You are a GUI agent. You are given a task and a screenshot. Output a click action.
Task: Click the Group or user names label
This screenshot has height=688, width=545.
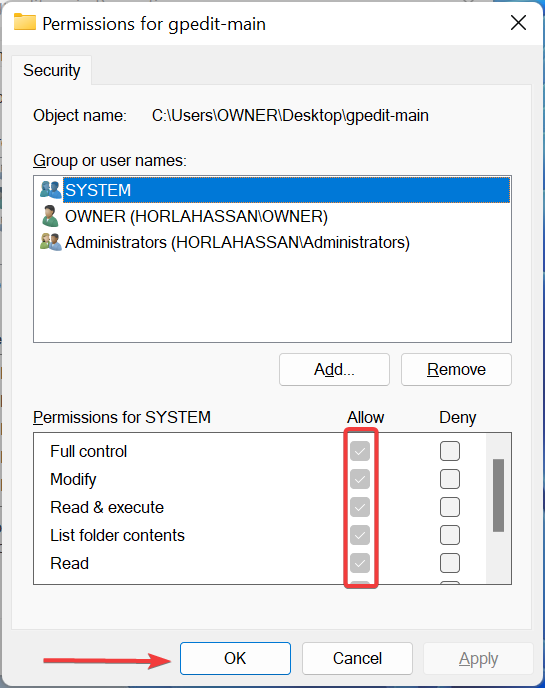click(x=110, y=161)
